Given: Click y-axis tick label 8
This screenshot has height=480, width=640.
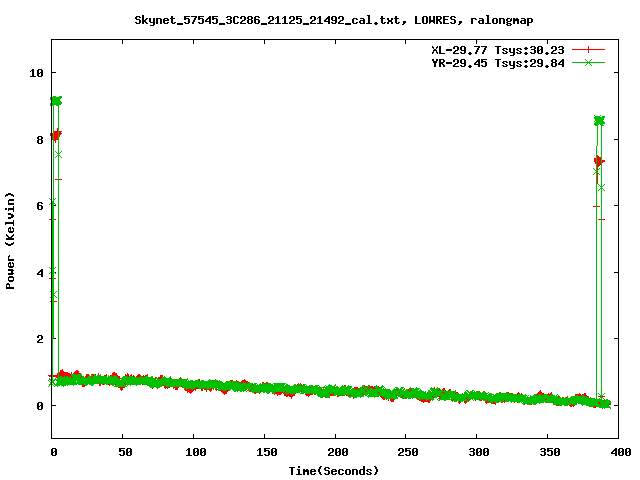Looking at the screenshot, I should 40,140.
